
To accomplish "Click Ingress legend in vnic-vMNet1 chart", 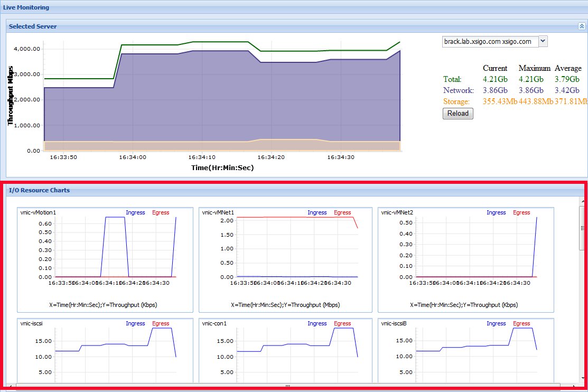I will click(318, 212).
